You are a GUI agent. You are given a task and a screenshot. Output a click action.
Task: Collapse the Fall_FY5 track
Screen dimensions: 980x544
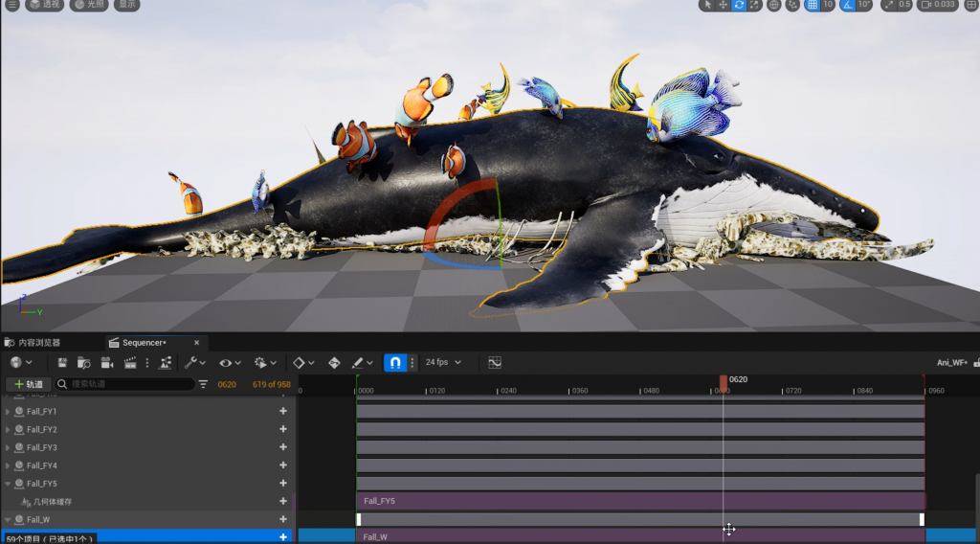pyautogui.click(x=8, y=484)
